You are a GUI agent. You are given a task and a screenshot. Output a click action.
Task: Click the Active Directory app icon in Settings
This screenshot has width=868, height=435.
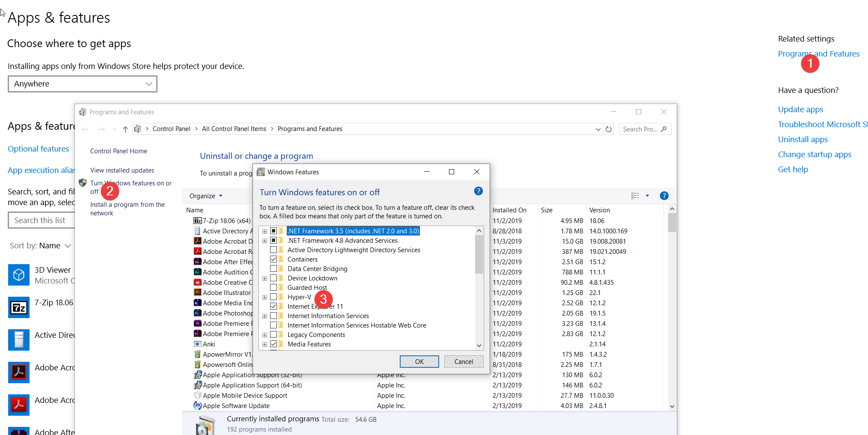19,340
